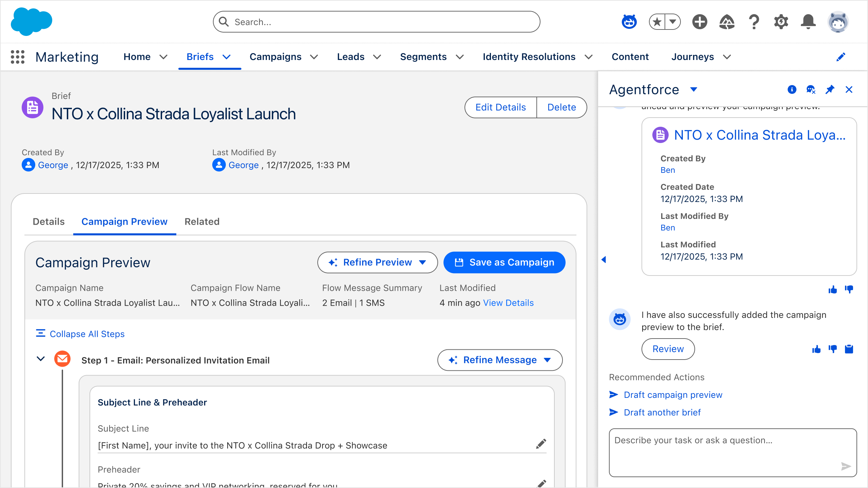The height and width of the screenshot is (488, 868).
Task: Click the Salesforce cloud logo
Action: pyautogui.click(x=32, y=21)
